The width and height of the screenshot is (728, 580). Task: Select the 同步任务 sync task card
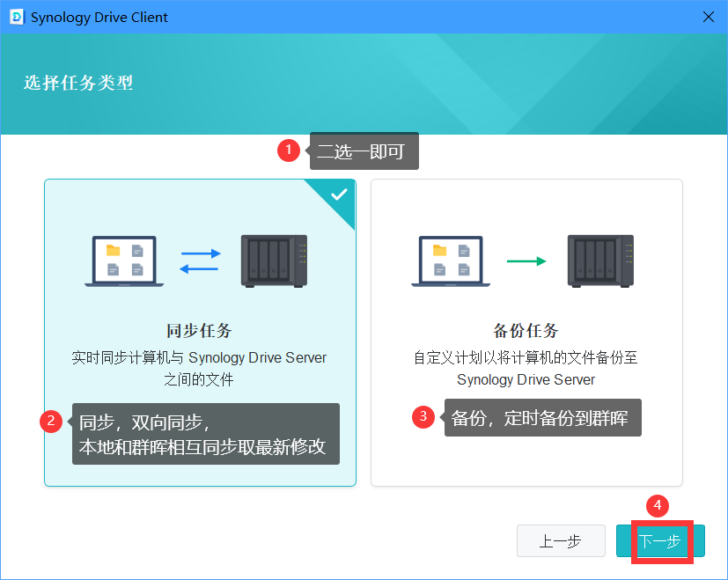click(200, 333)
